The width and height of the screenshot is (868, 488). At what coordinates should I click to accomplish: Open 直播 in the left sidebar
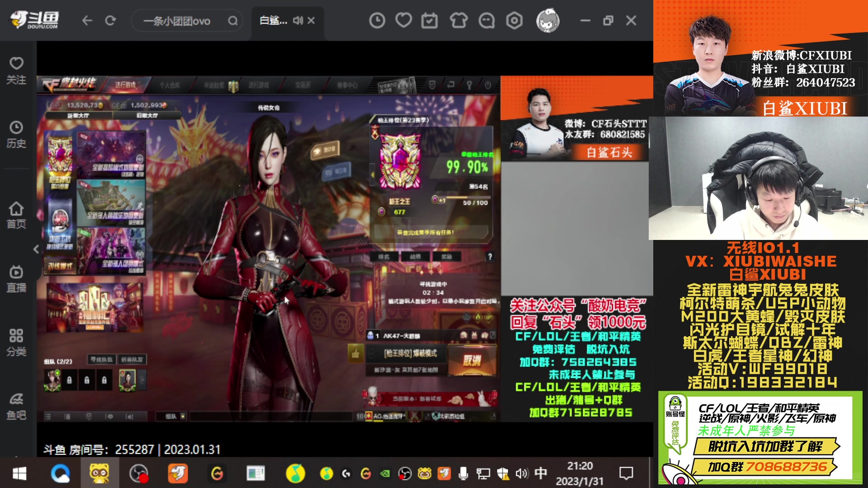click(x=16, y=279)
